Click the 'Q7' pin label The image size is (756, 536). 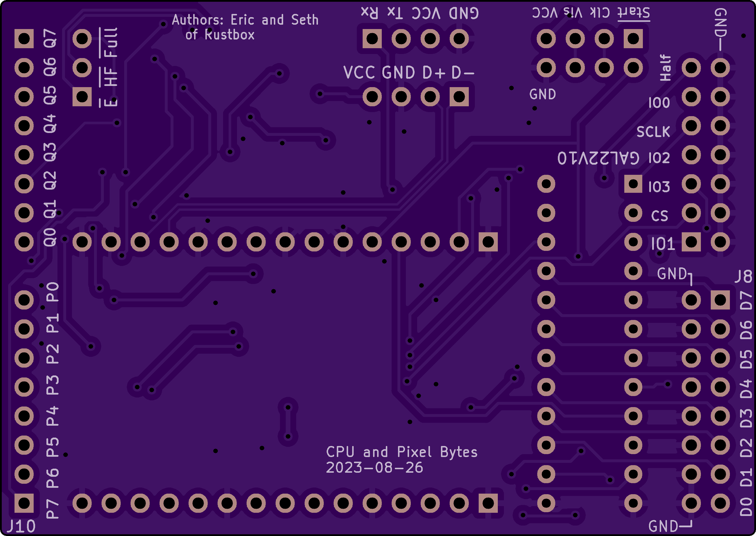tap(50, 38)
